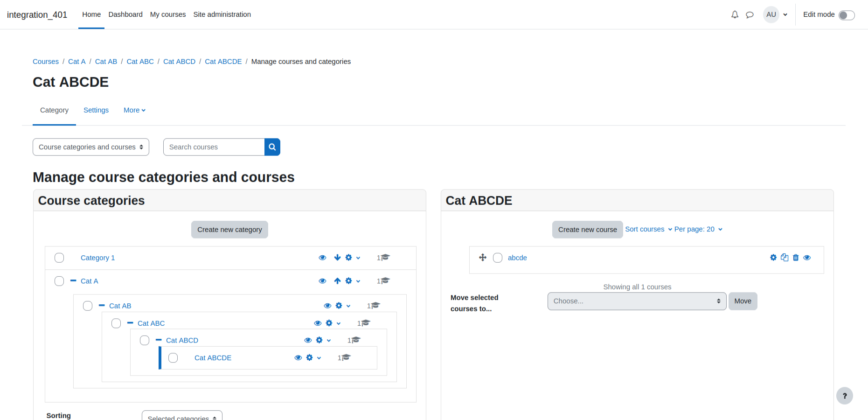Image resolution: width=868 pixels, height=420 pixels.
Task: Edit course abcde settings with gear icon
Action: [773, 258]
